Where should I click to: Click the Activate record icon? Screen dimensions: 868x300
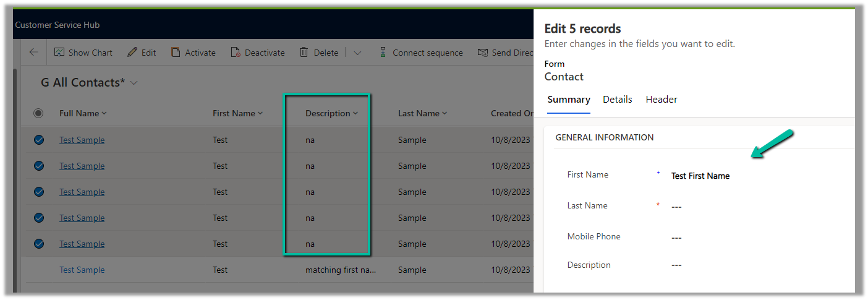point(176,53)
